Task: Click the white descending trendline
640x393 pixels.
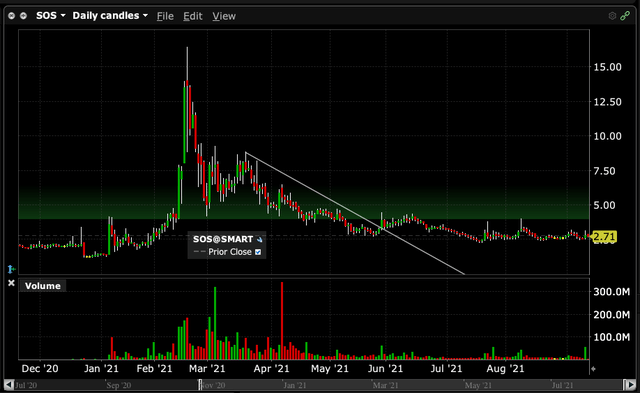Action: [355, 213]
